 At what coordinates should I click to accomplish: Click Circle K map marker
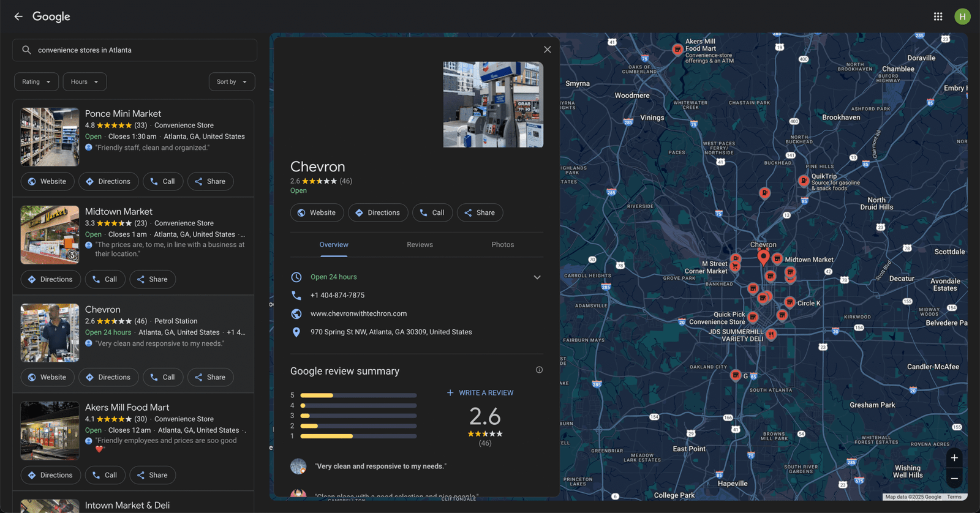pos(790,302)
